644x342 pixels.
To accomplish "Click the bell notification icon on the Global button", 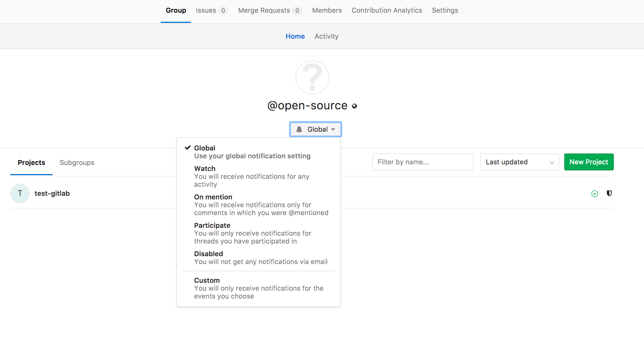I will [x=299, y=129].
